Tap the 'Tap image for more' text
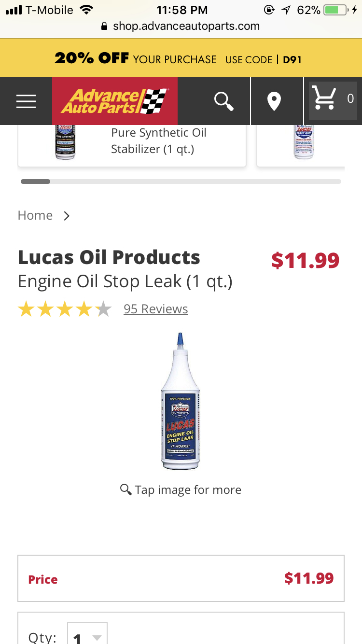This screenshot has width=362, height=644. (188, 490)
